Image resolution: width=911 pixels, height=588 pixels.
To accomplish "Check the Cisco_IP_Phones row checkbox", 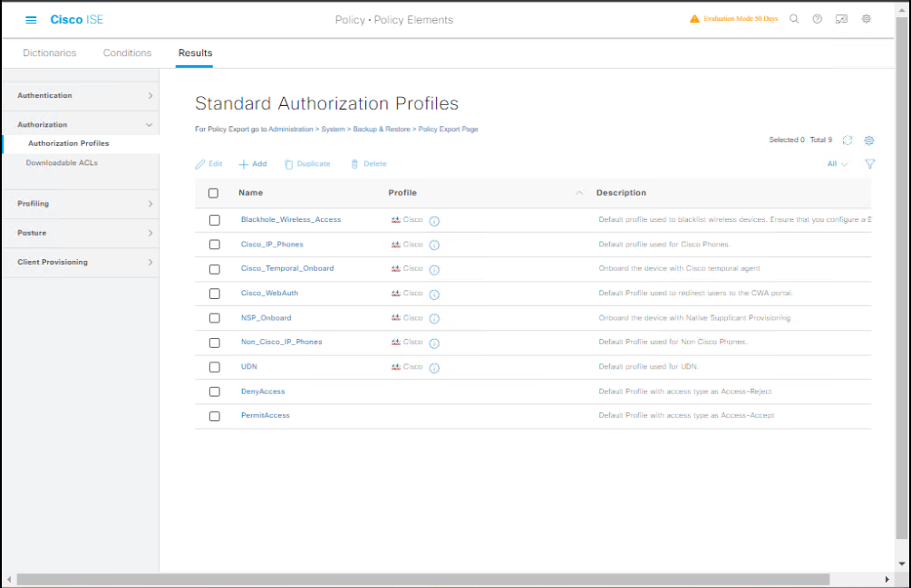I will pos(215,245).
